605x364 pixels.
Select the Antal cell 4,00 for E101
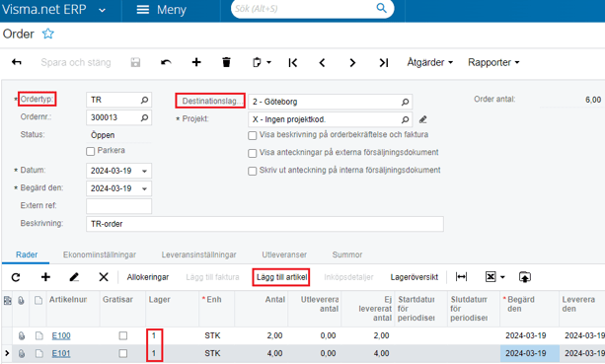pos(261,353)
